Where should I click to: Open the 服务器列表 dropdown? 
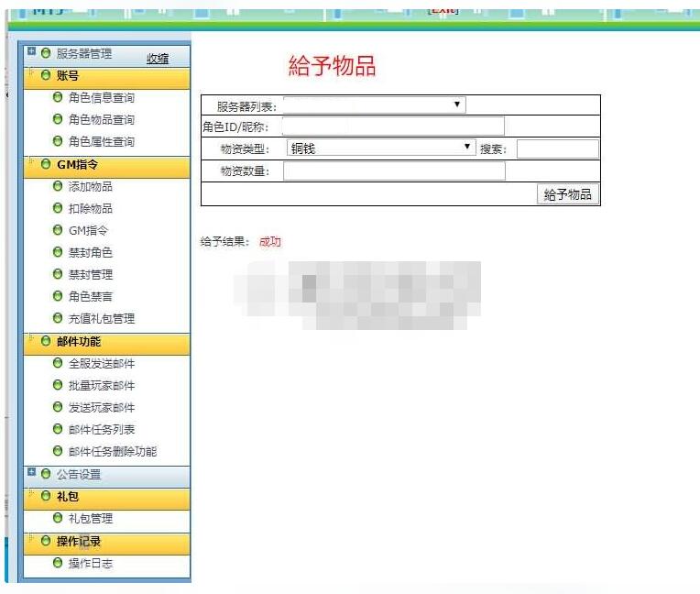coord(374,104)
